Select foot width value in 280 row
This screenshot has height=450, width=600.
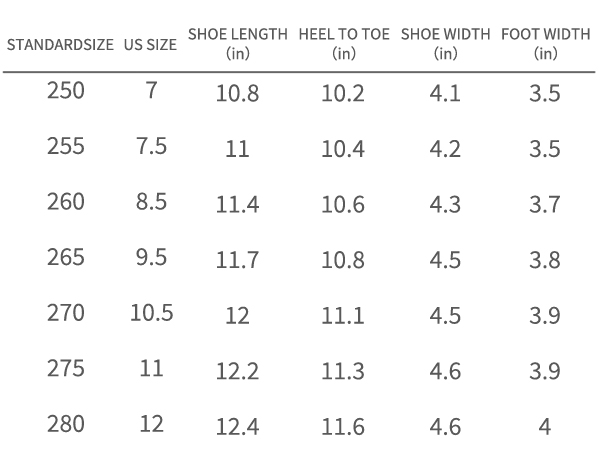(545, 428)
